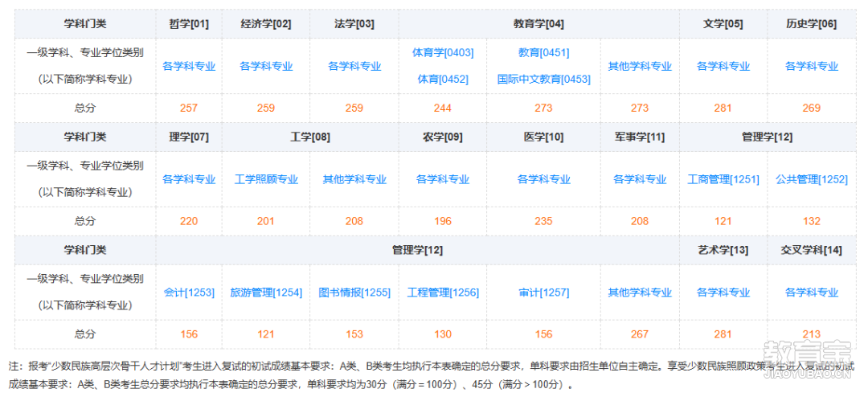
Task: Click the 历史学[06] column header
Action: pos(812,24)
